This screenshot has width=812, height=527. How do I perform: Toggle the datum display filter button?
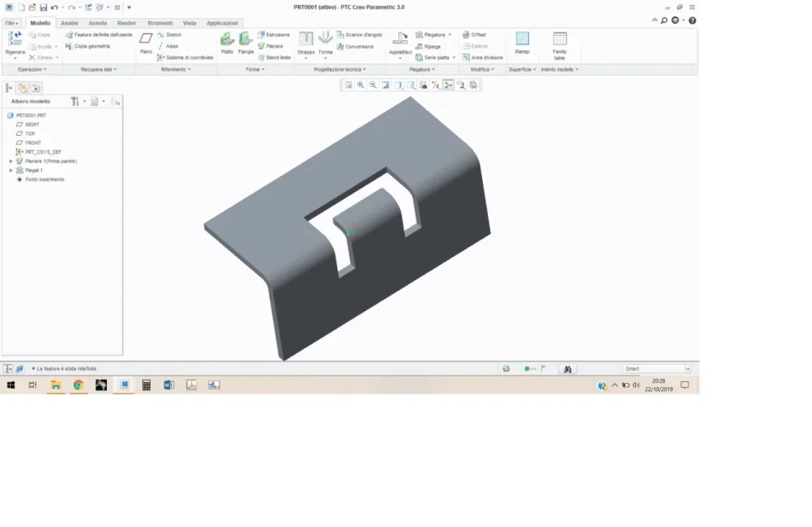(x=435, y=85)
